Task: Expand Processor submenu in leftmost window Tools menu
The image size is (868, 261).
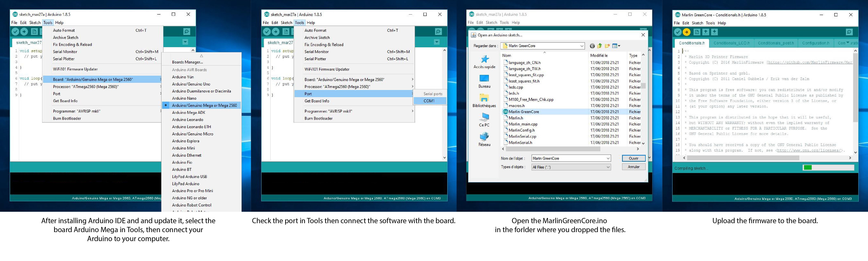Action: (160, 87)
